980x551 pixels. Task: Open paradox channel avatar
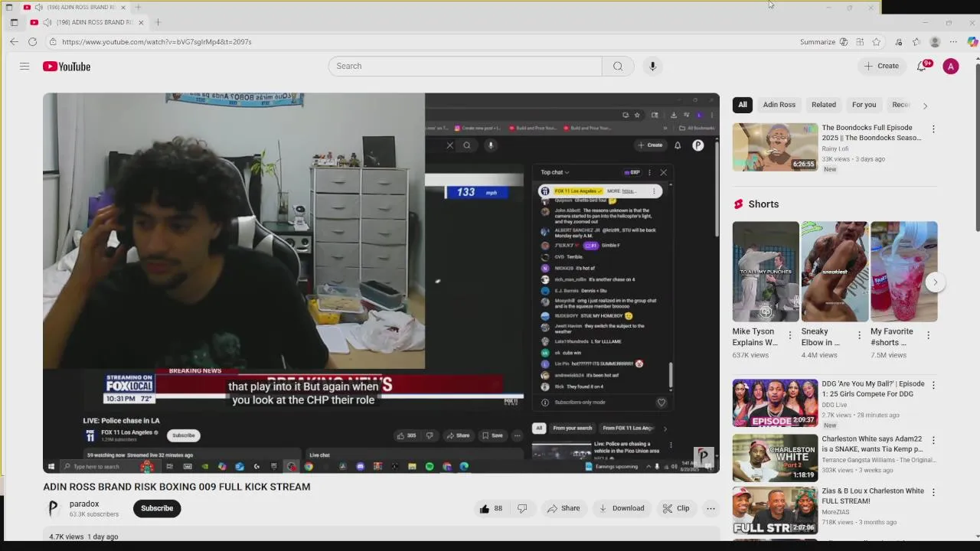click(53, 508)
